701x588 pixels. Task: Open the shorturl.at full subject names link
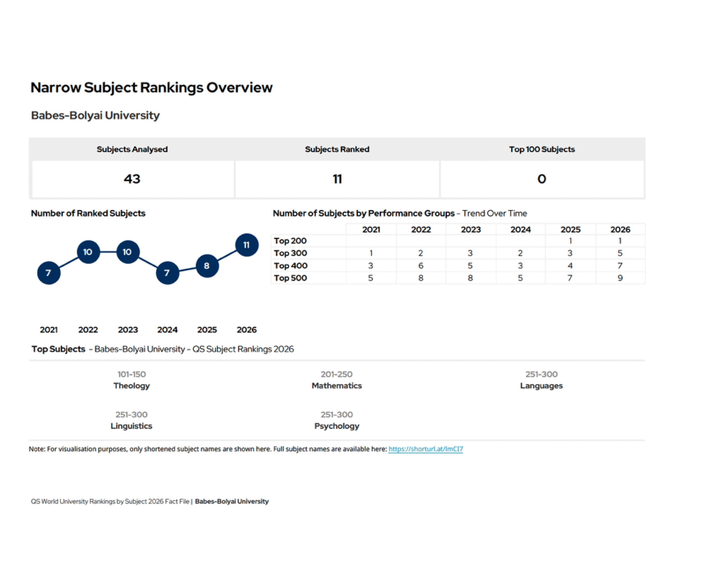[x=425, y=449]
